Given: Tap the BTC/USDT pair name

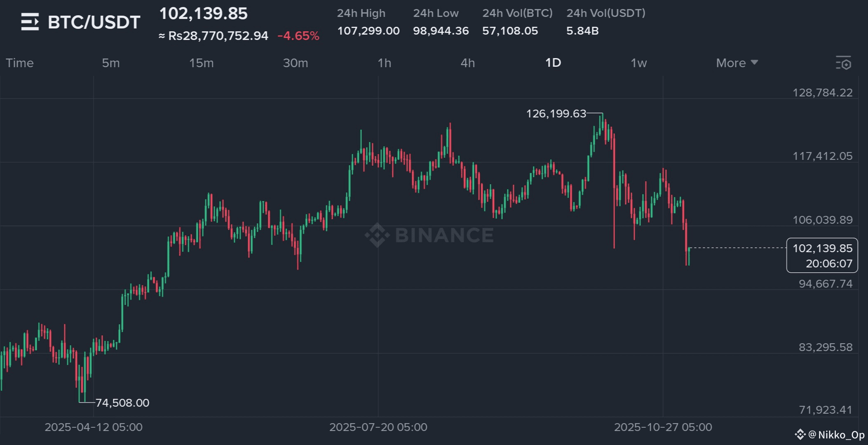Looking at the screenshot, I should (94, 22).
